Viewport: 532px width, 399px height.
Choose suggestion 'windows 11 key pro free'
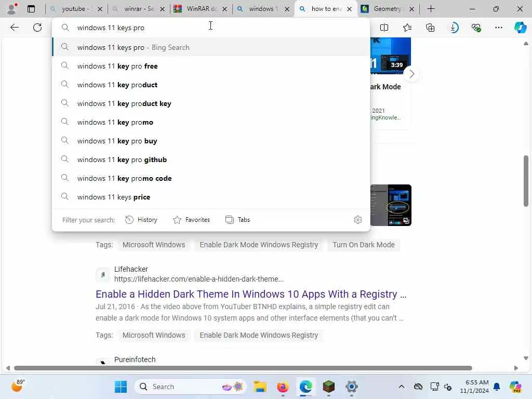[211, 66]
